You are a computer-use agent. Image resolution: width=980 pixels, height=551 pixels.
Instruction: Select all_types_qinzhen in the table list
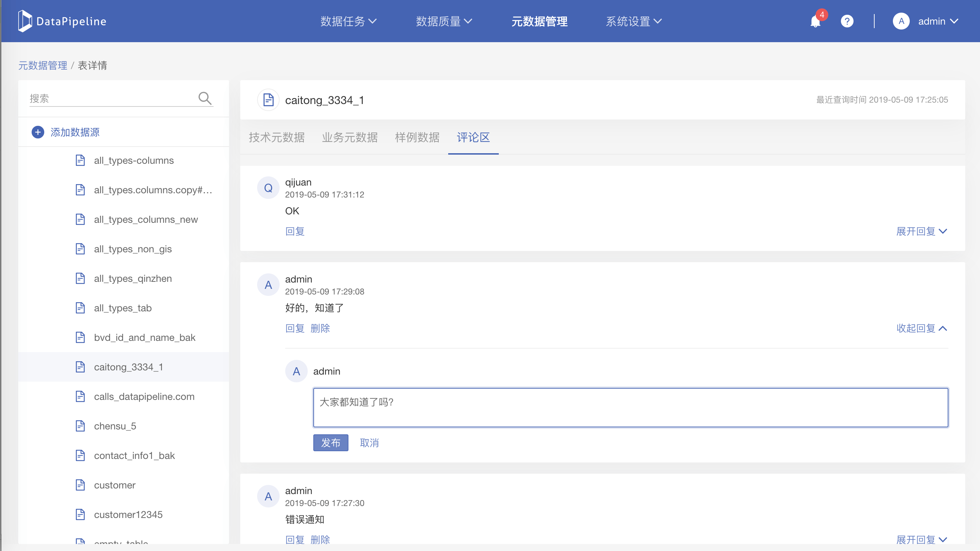pos(133,279)
